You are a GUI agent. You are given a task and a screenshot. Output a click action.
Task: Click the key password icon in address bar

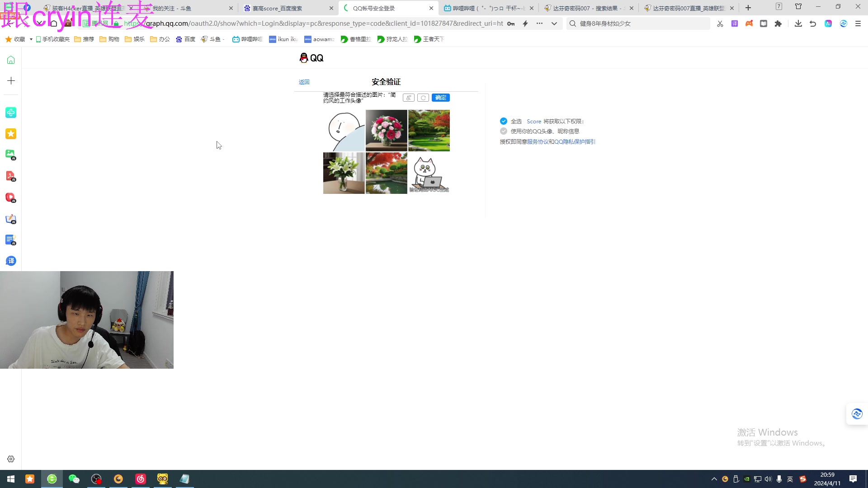(x=511, y=23)
